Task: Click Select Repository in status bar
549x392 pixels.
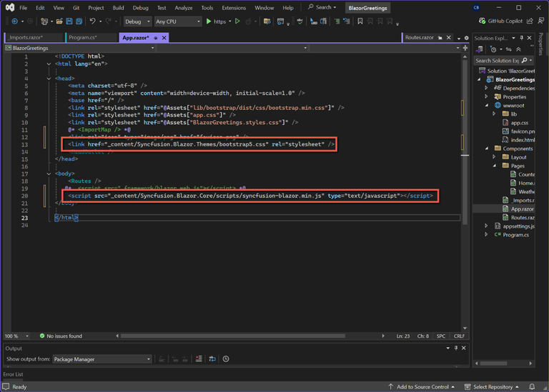Action: point(492,386)
